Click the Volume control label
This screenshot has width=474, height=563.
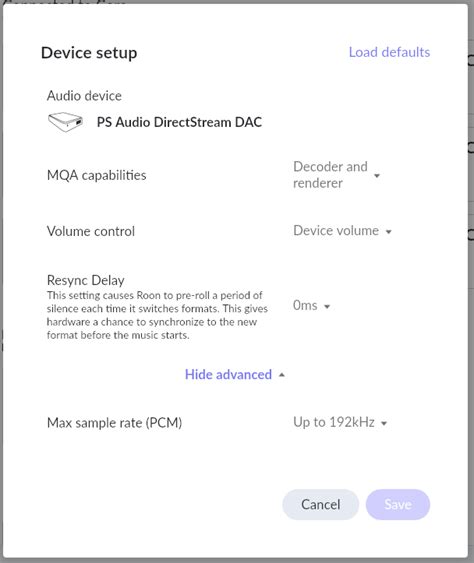(x=91, y=231)
